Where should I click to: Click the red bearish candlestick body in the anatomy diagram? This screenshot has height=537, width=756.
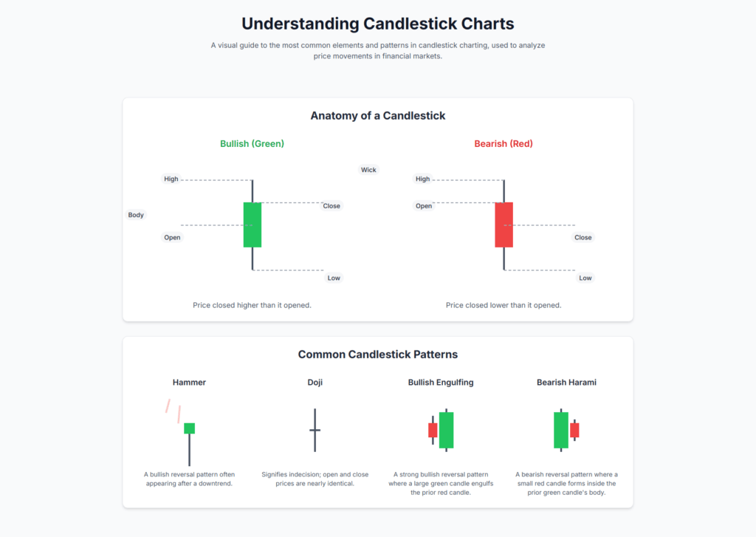click(504, 225)
